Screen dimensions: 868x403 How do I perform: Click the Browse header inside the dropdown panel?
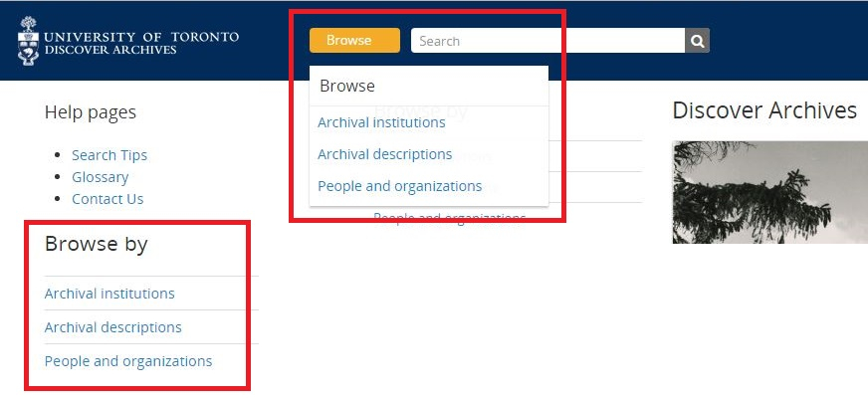tap(347, 87)
